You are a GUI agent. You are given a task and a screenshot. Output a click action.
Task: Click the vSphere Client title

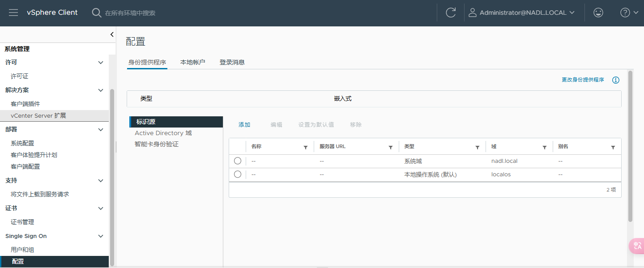[52, 13]
